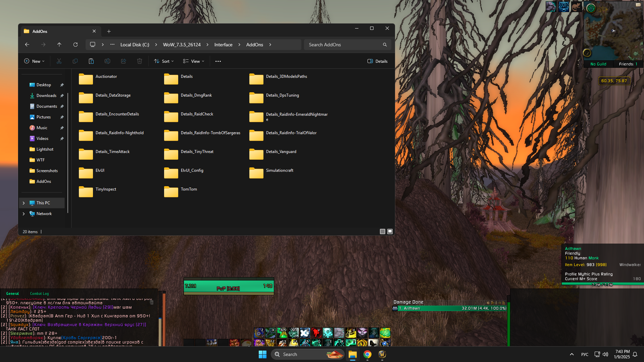Toggle the Details pane button
The width and height of the screenshot is (644, 362).
(378, 61)
